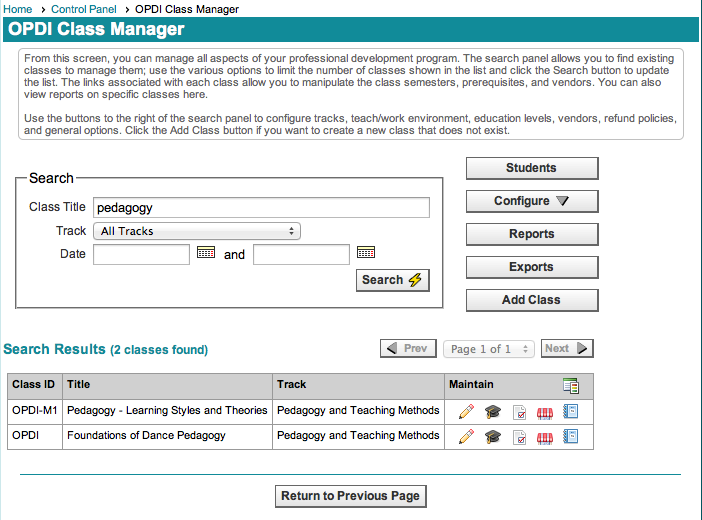Click the 'Search Results (2 classes found)' heading
702x520 pixels.
[106, 349]
